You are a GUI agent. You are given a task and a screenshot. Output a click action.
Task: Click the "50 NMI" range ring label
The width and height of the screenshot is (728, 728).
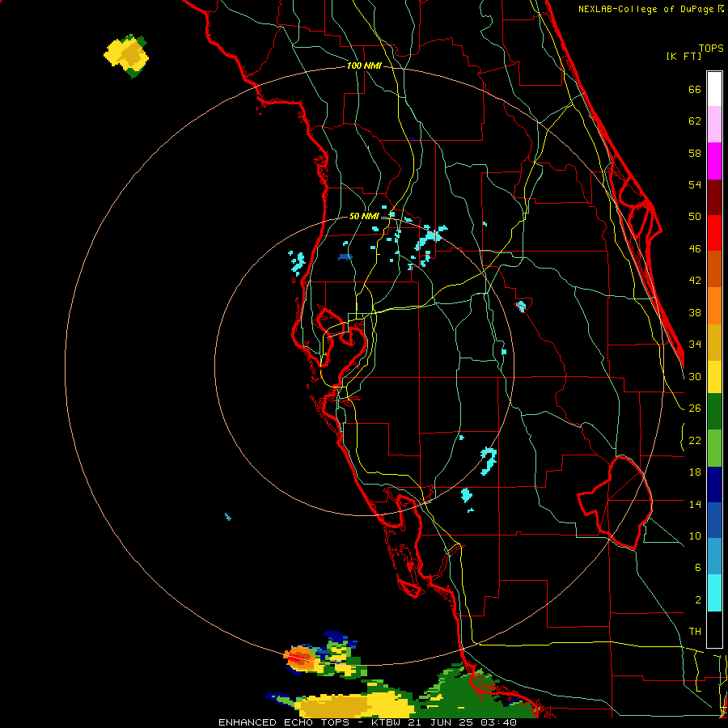tap(364, 216)
